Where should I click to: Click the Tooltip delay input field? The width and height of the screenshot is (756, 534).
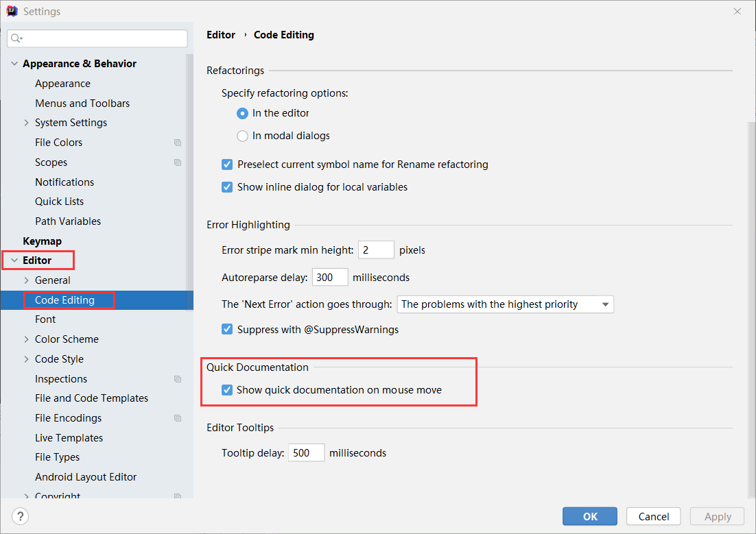[x=306, y=453]
